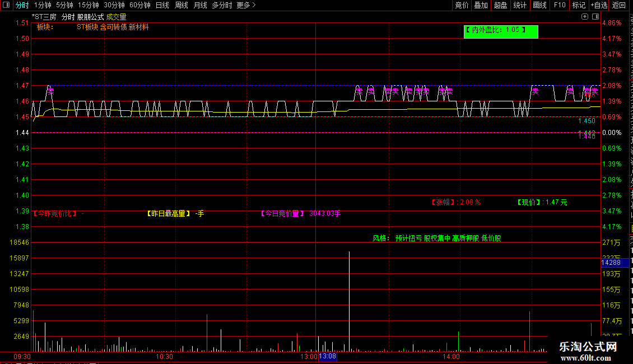The height and width of the screenshot is (364, 633).
Task: Open the 日线 daily chart
Action: click(162, 5)
